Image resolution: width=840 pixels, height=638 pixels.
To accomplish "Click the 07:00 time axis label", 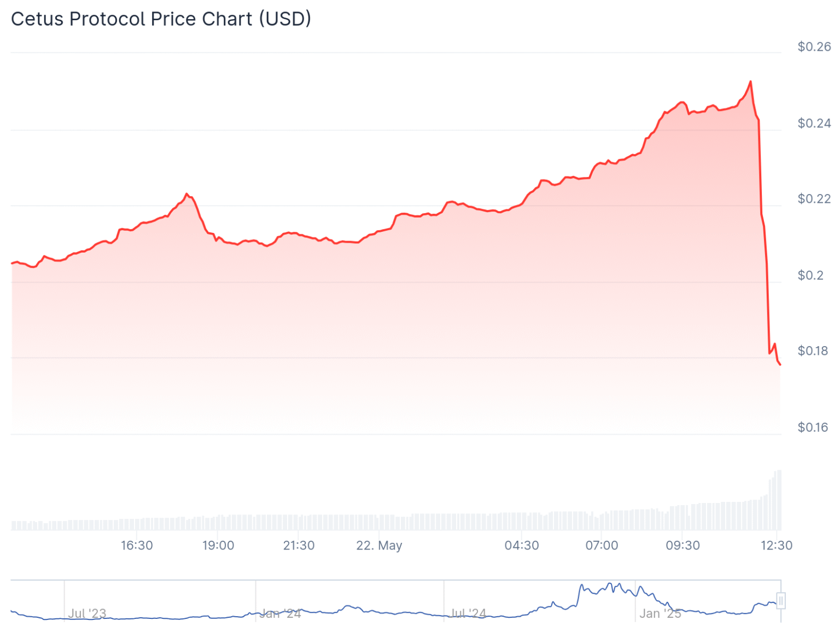I will click(602, 546).
